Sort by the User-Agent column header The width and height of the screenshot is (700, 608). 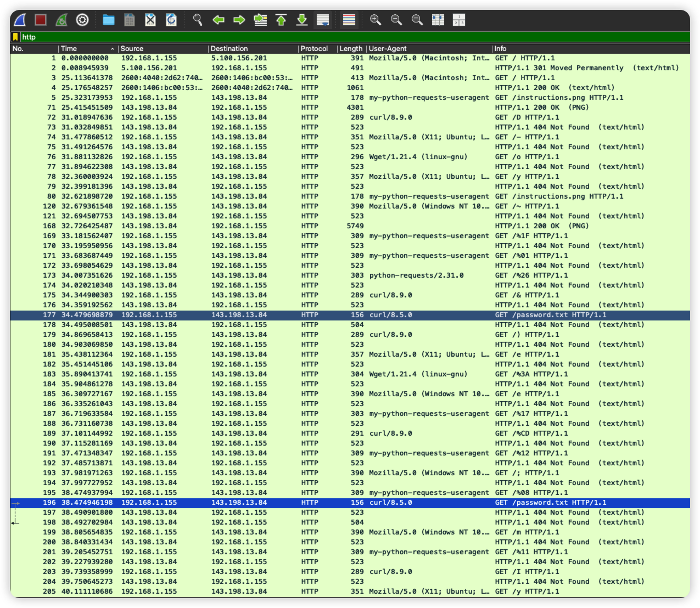(x=429, y=49)
